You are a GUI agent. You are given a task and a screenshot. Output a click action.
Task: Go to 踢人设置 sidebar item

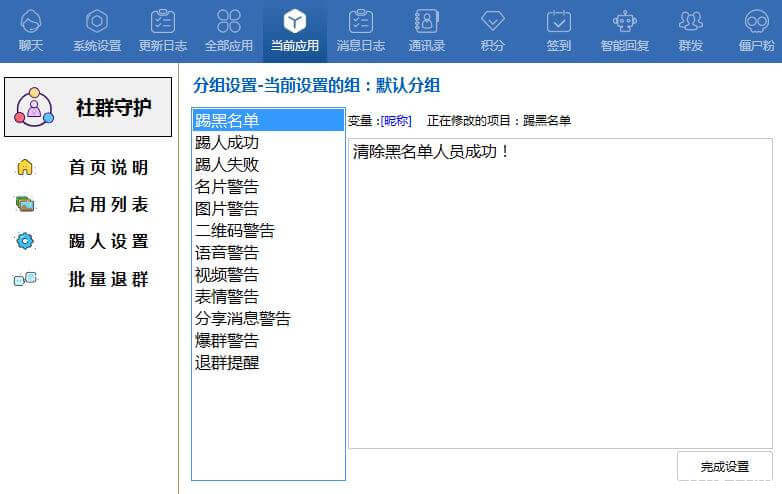coord(108,242)
